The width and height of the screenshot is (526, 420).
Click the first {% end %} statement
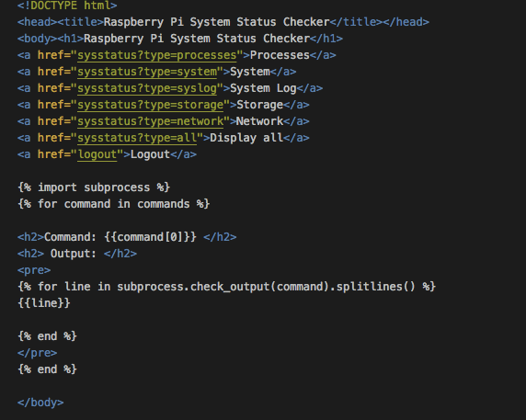click(x=47, y=336)
